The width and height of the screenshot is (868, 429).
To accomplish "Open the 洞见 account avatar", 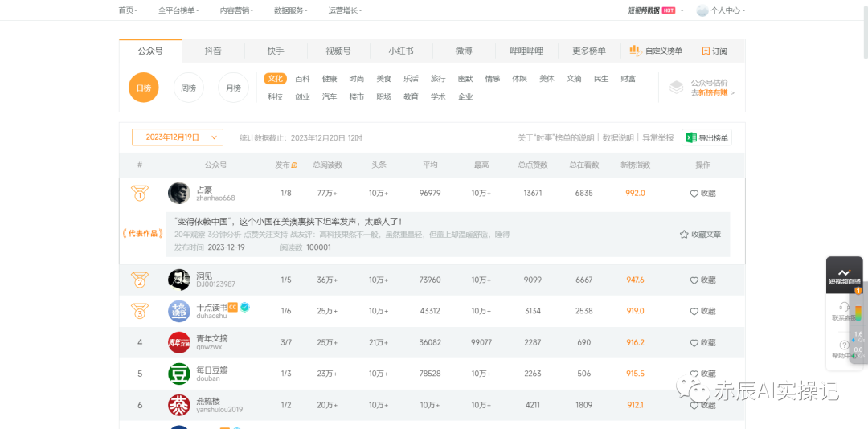I will 178,280.
